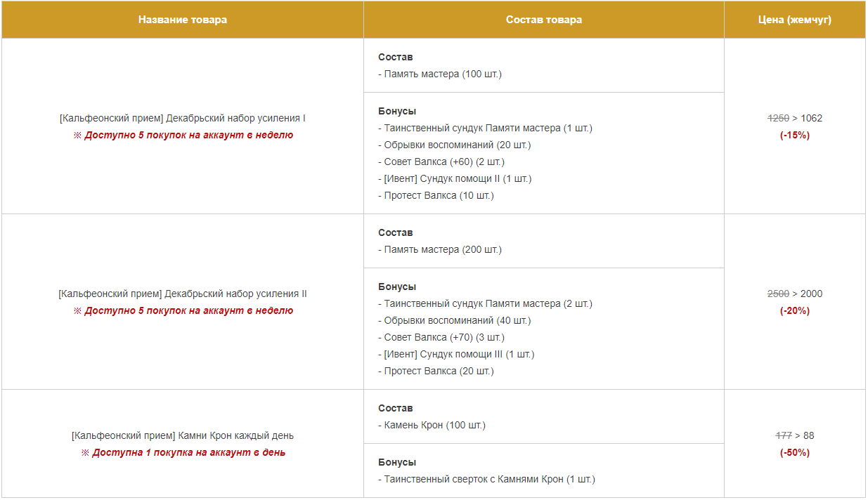Click the 1250 > 1062 price
Image resolution: width=868 pixels, height=500 pixels.
tap(795, 118)
